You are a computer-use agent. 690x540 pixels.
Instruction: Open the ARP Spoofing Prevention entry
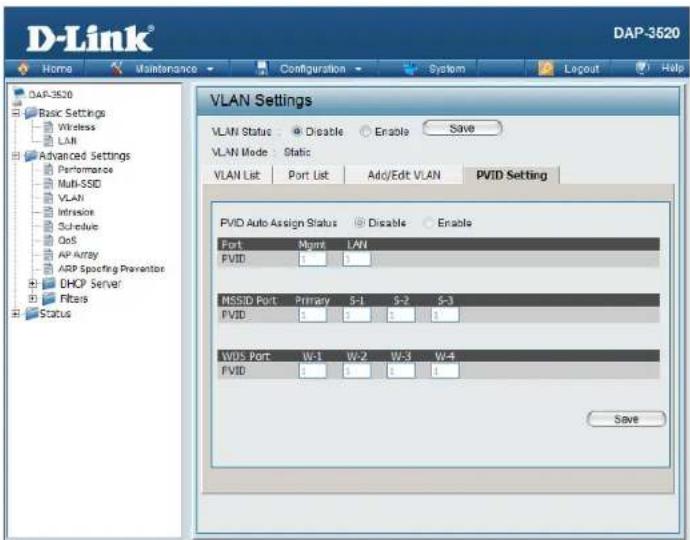(x=111, y=268)
